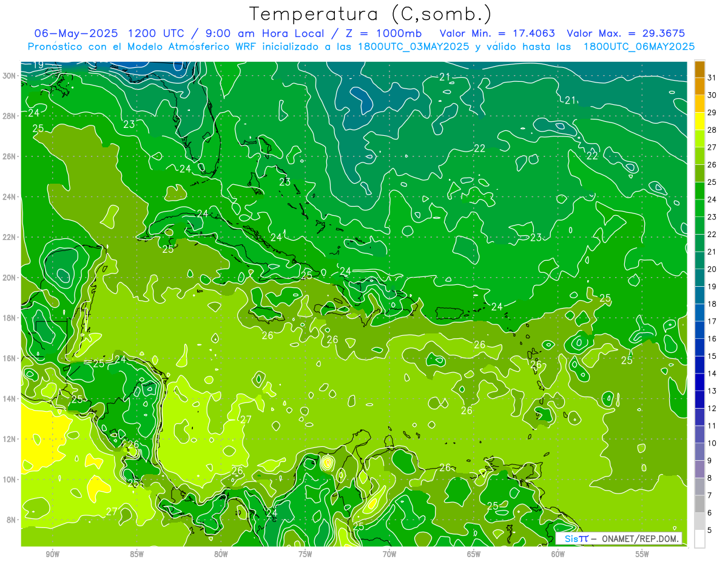Pick legend swatch between 23 and 24
728x562 pixels.
click(699, 208)
